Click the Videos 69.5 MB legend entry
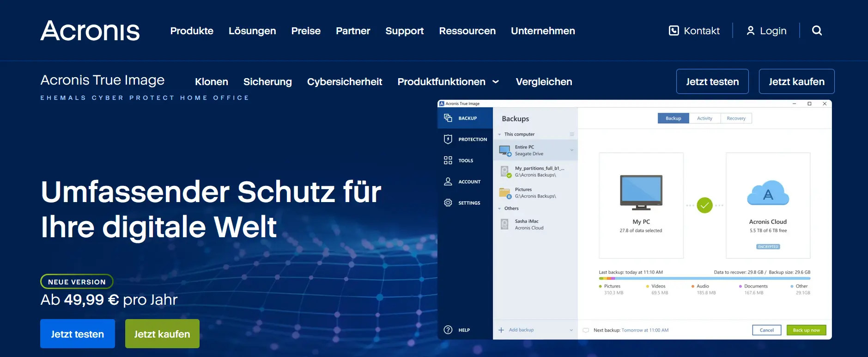 click(657, 289)
